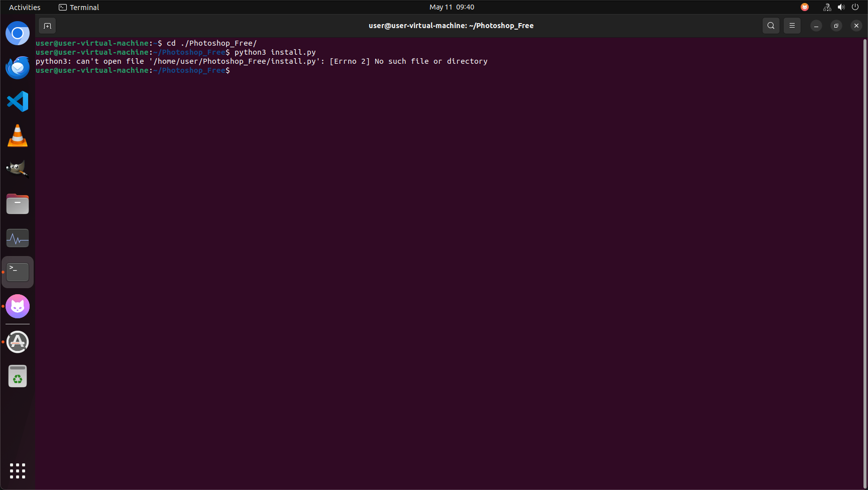Image resolution: width=868 pixels, height=490 pixels.
Task: Open the volume indicator in top bar
Action: coord(841,7)
